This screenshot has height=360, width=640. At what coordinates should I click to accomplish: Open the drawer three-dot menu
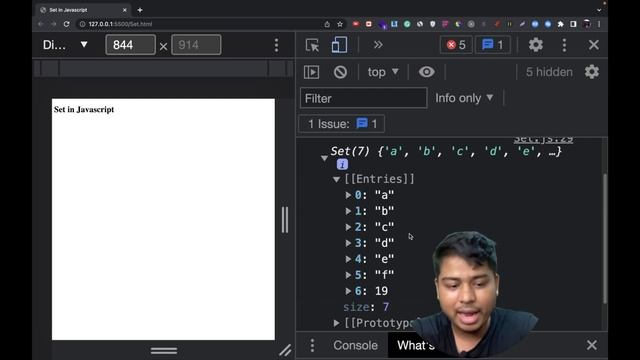312,345
